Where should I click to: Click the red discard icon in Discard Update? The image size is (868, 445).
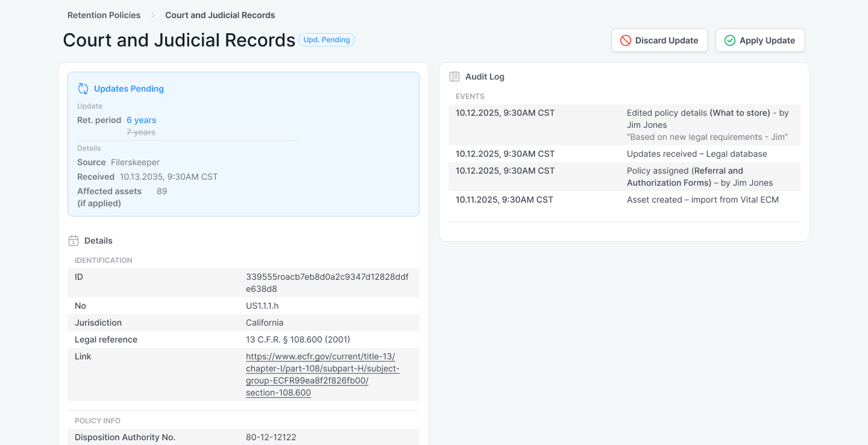626,40
